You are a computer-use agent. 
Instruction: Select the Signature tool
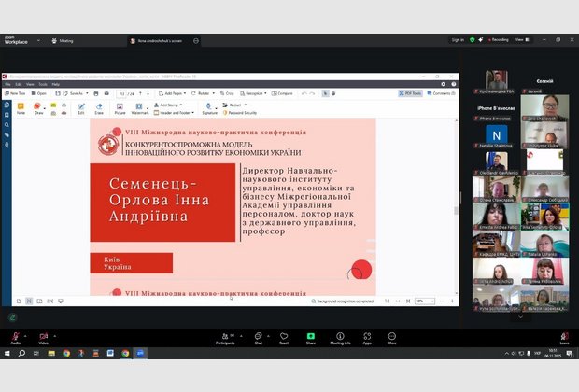tap(209, 109)
